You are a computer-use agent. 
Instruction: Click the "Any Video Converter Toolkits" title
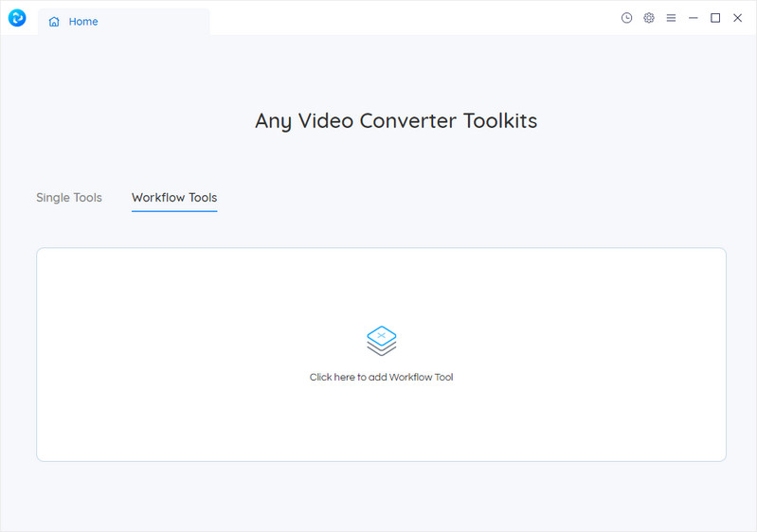tap(396, 121)
